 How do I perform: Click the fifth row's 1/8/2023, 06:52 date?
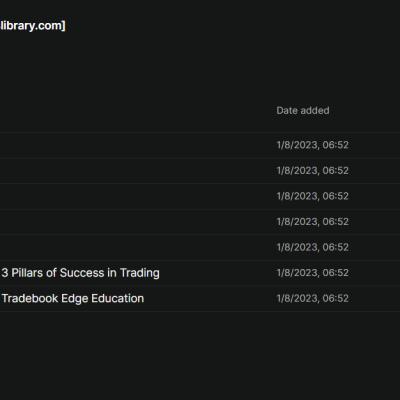[312, 247]
